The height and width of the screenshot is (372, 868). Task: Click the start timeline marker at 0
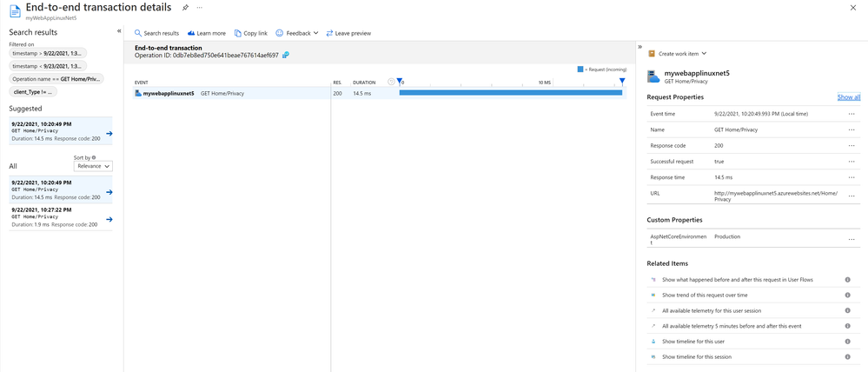coord(399,83)
